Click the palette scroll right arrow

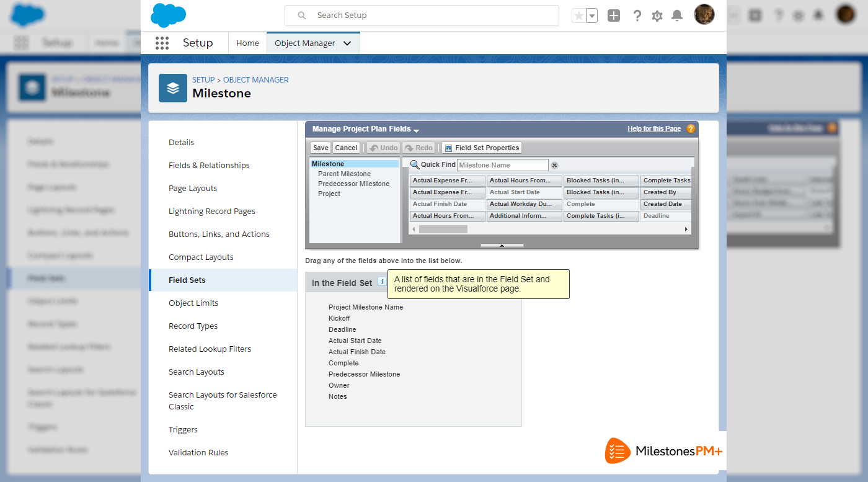686,230
